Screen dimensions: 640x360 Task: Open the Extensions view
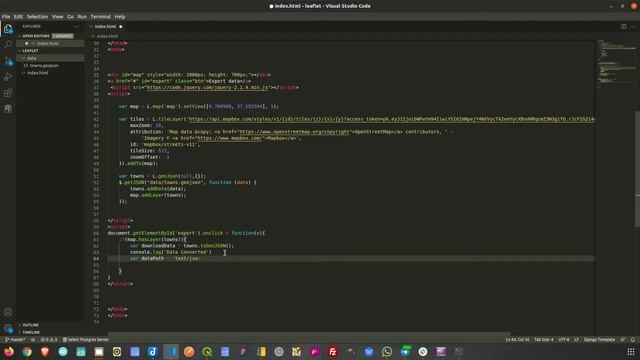[8, 93]
